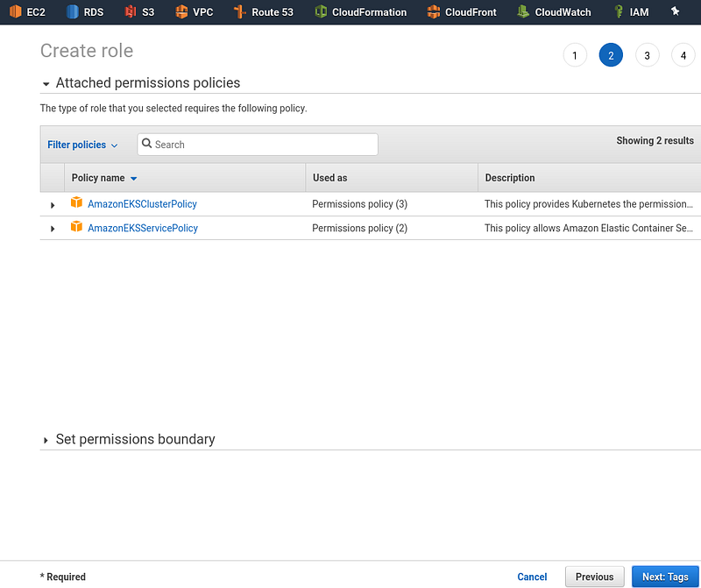
Task: Open the CloudWatch shortcut label
Action: click(x=563, y=12)
